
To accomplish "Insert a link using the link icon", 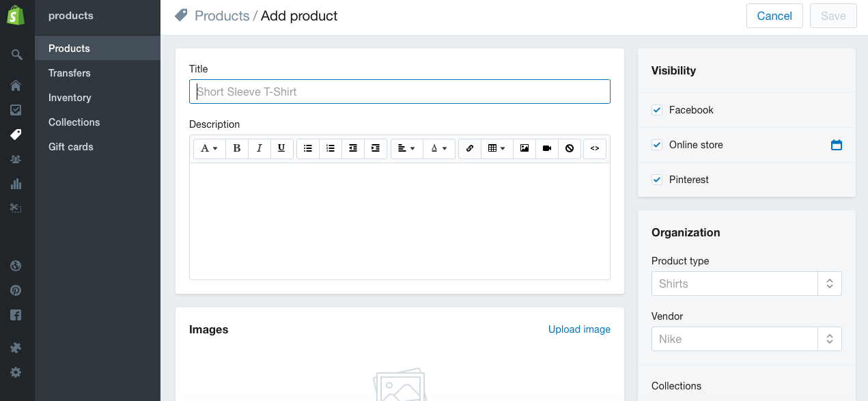I will click(x=470, y=148).
